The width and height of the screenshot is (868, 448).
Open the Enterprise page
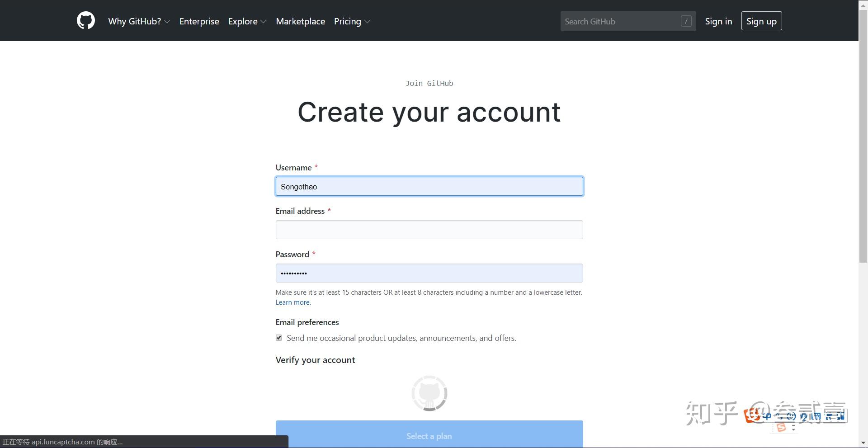pyautogui.click(x=199, y=21)
